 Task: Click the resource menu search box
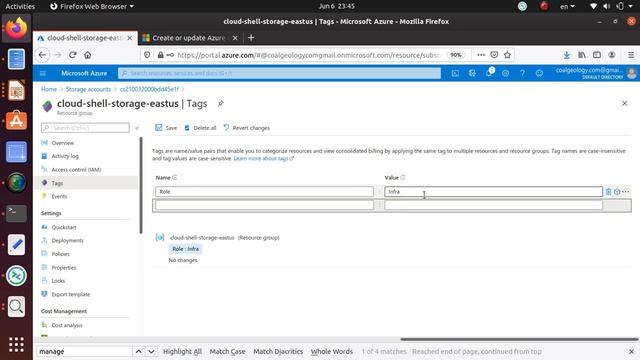click(85, 128)
